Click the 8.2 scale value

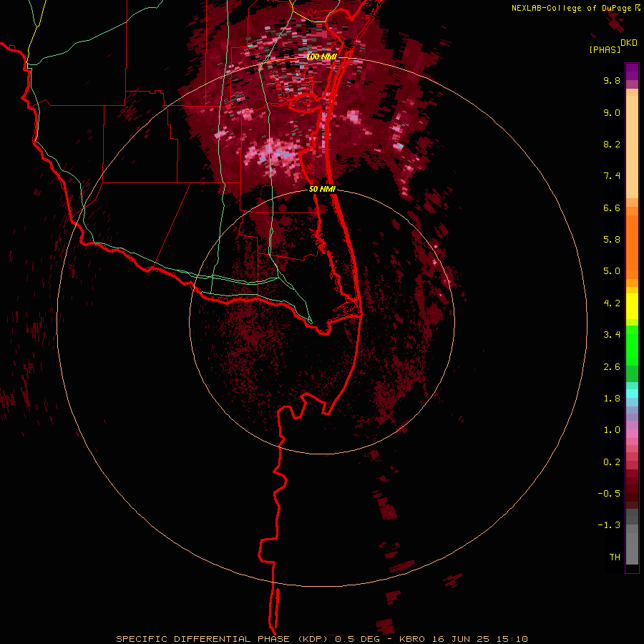[x=612, y=144]
